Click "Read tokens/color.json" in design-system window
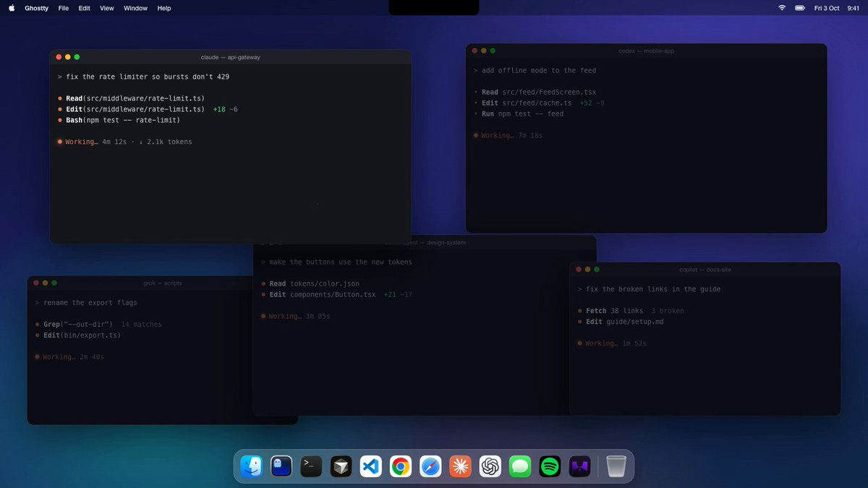The width and height of the screenshot is (868, 488). (x=314, y=283)
